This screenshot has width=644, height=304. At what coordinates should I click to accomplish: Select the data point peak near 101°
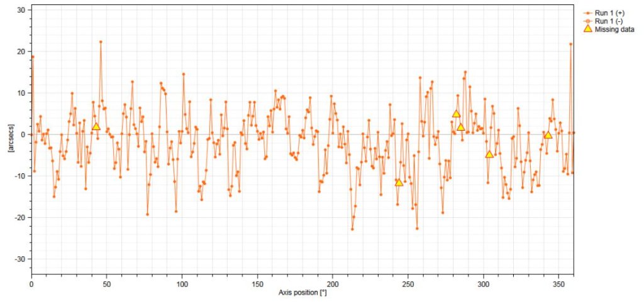point(184,74)
